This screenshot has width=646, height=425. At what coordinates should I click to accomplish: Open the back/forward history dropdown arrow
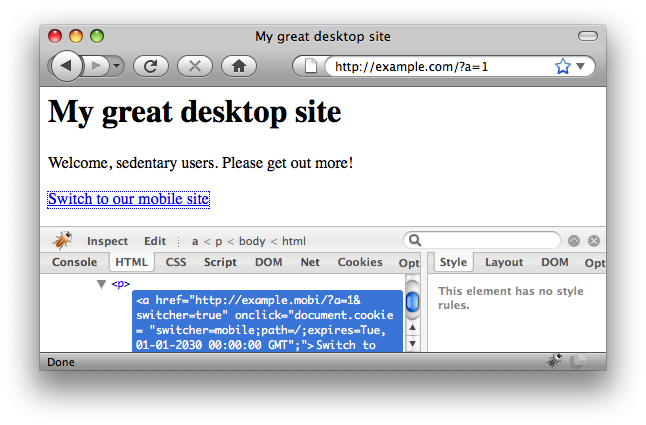pyautogui.click(x=117, y=66)
